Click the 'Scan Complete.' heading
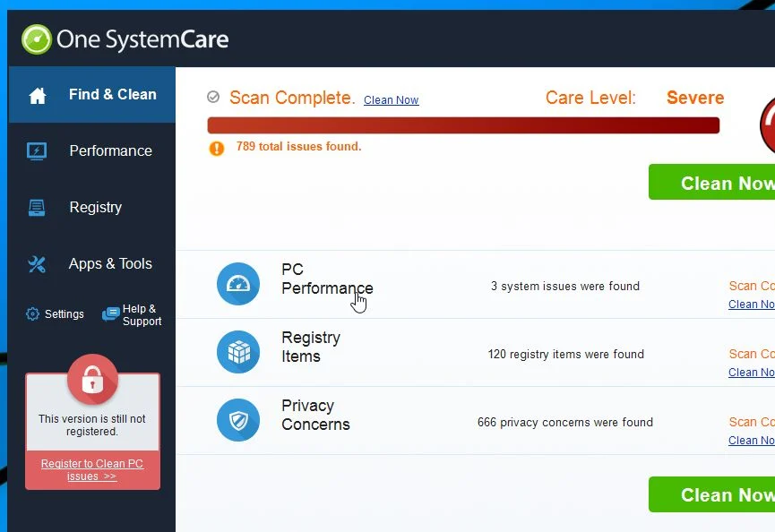Image resolution: width=775 pixels, height=532 pixels. coord(292,98)
